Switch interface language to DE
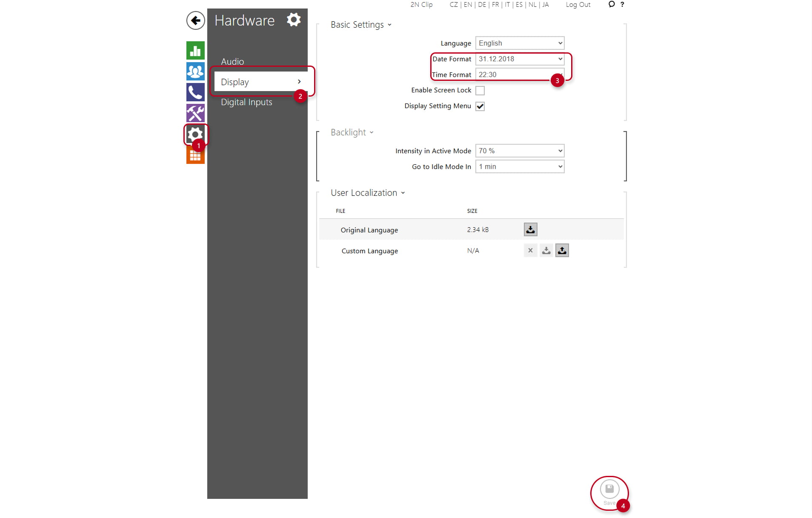Image resolution: width=812 pixels, height=518 pixels. click(482, 5)
